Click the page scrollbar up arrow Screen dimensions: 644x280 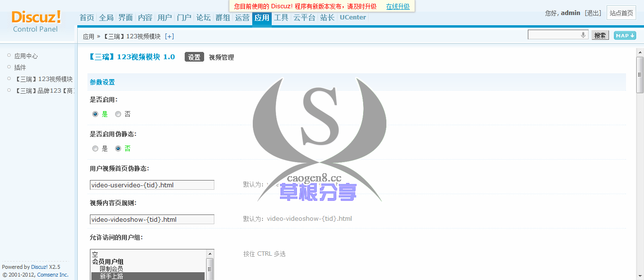point(640,51)
